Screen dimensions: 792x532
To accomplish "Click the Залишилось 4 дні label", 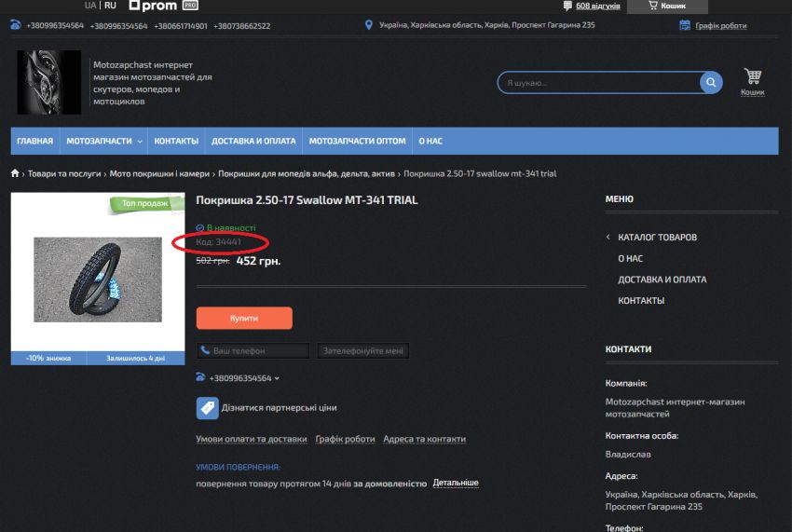I will 135,358.
